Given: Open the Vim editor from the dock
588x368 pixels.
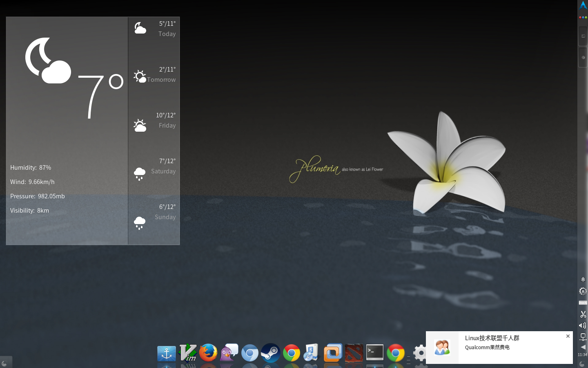Looking at the screenshot, I should (x=188, y=352).
